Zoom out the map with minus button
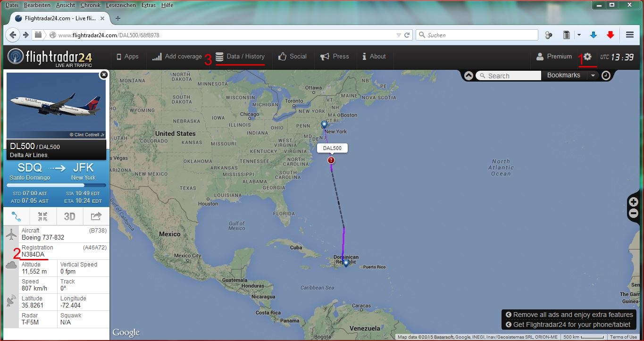 coord(634,214)
